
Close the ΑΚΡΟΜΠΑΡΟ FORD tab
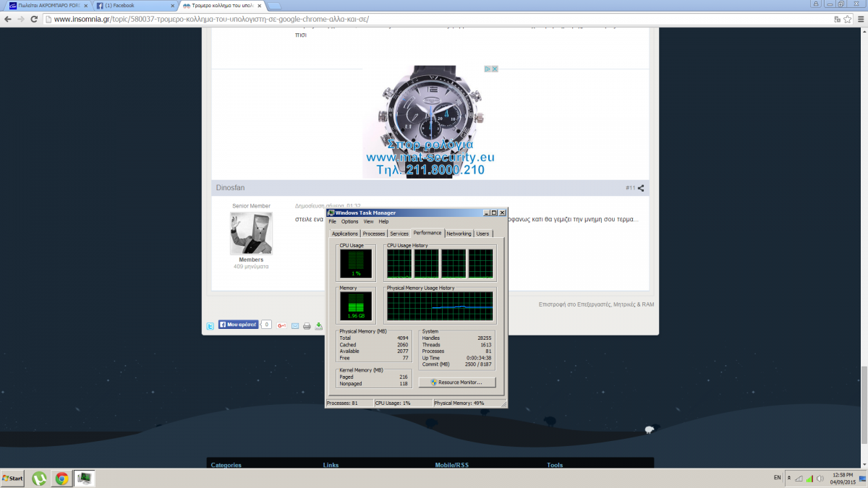[85, 5]
